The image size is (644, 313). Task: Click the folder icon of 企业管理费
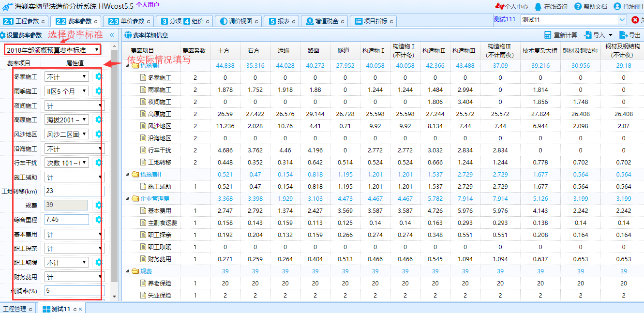click(135, 198)
